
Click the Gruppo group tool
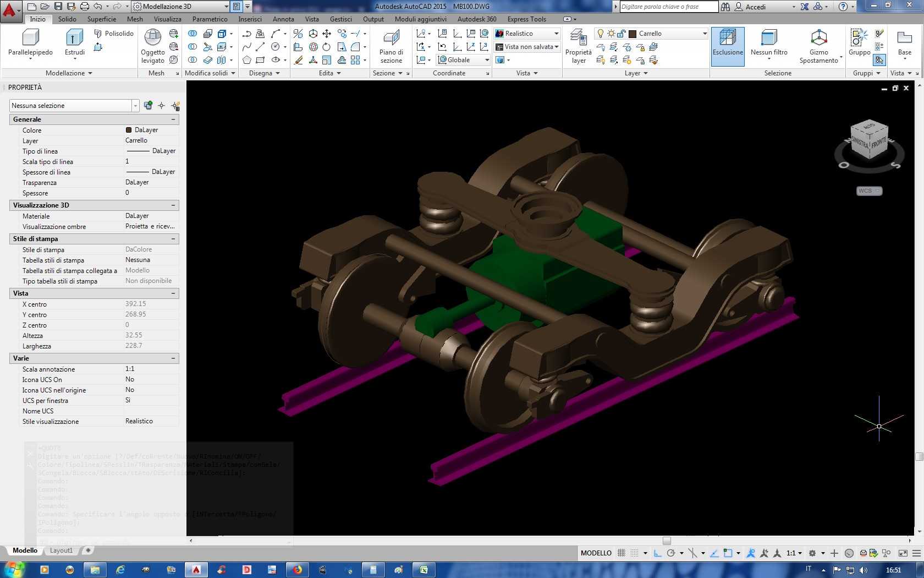[859, 43]
